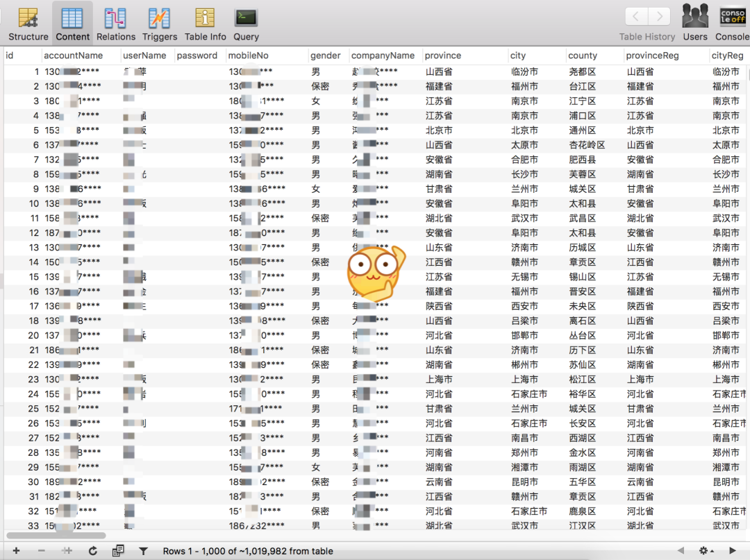The width and height of the screenshot is (750, 560).
Task: Go to next page of rows
Action: pos(733,551)
